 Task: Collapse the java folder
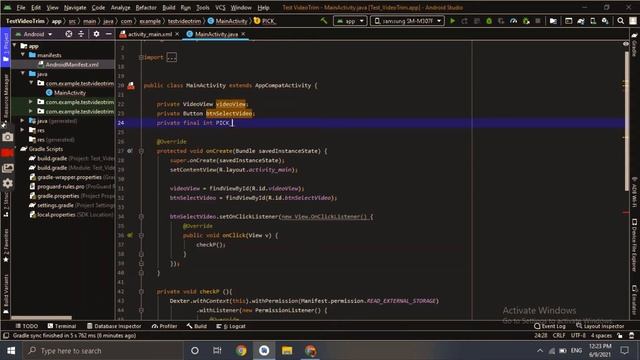23,73
